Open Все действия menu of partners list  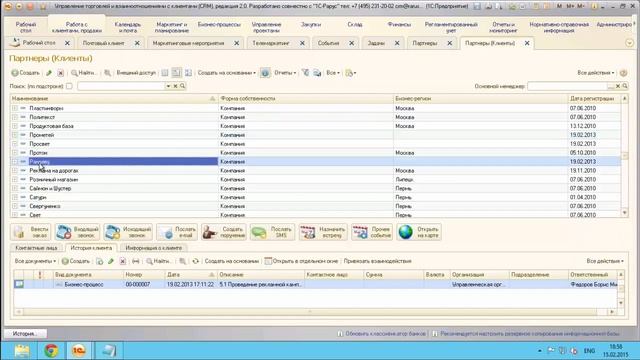tap(596, 73)
